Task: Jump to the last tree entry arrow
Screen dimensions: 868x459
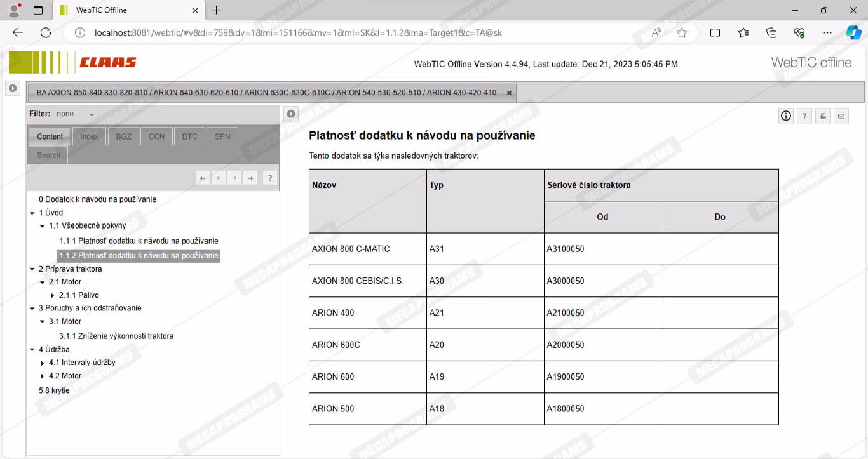Action: (x=250, y=178)
